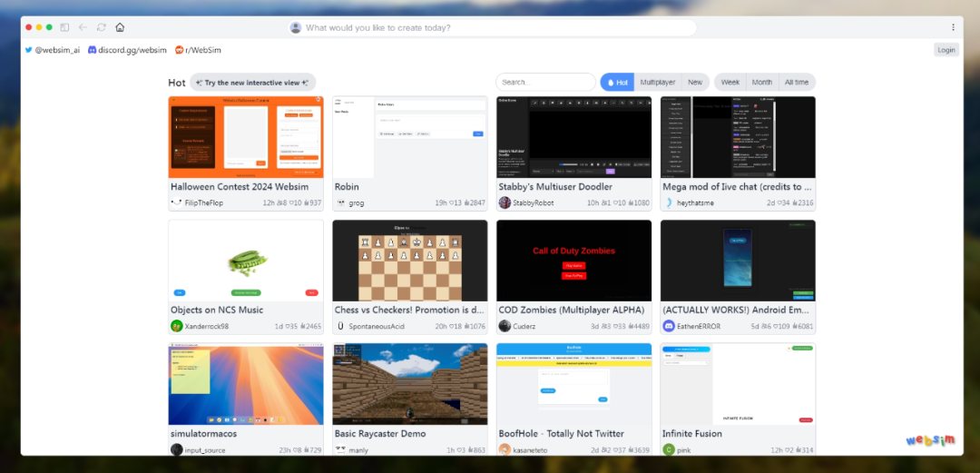Click the username EathenERROR
980x473 pixels.
pyautogui.click(x=700, y=326)
